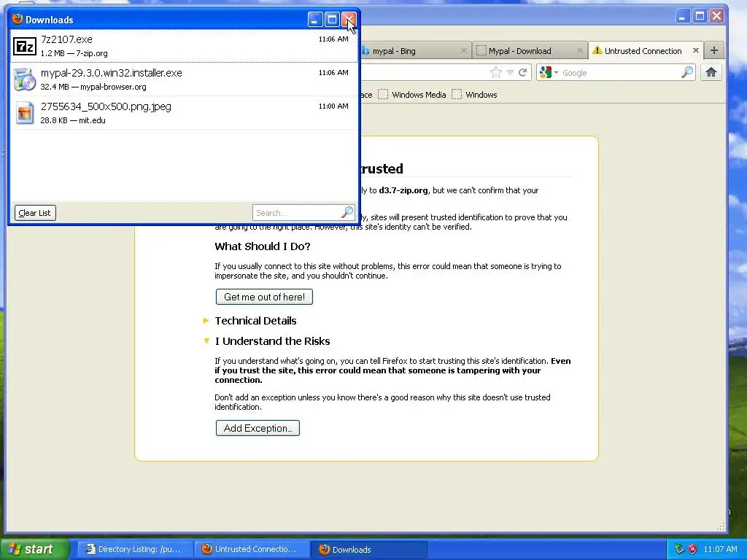The height and width of the screenshot is (560, 747).
Task: Close the Downloads window
Action: 349,20
